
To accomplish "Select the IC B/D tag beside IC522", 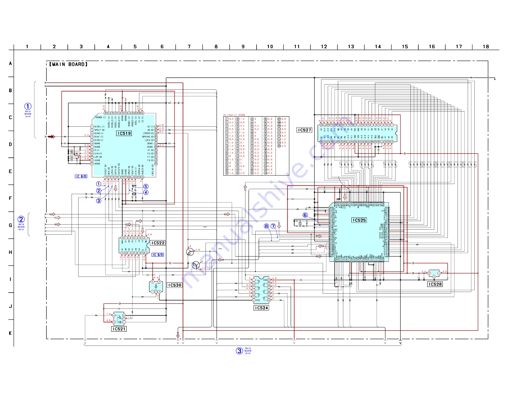I will tap(158, 255).
